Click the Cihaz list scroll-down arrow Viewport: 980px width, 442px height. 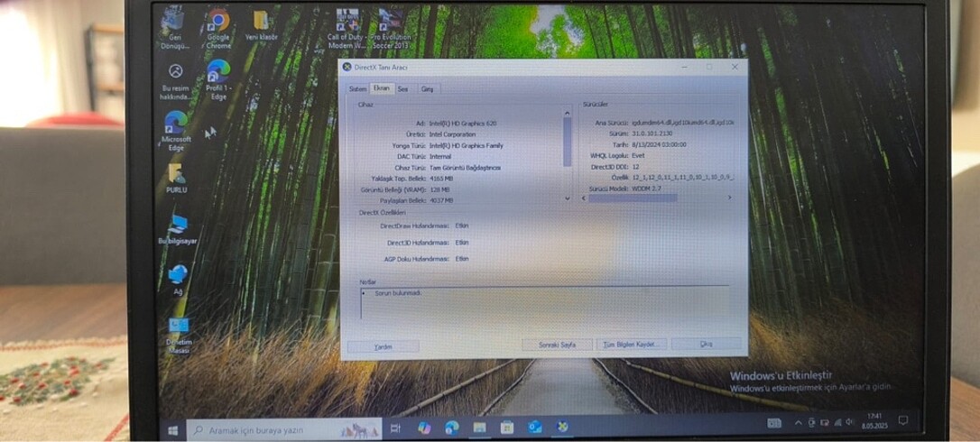point(567,198)
